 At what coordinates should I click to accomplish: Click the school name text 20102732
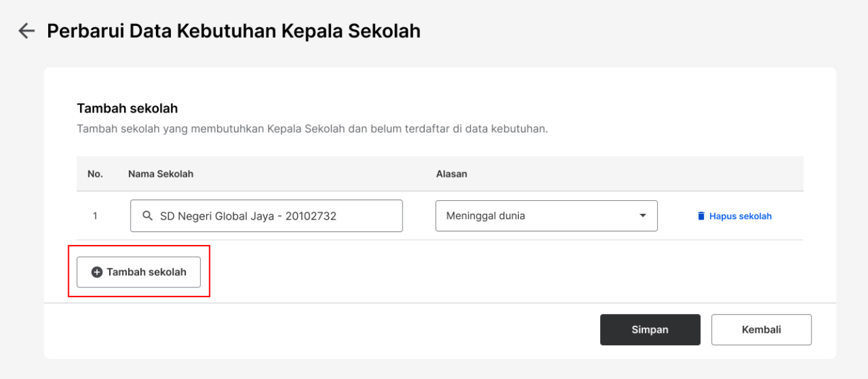(x=313, y=216)
